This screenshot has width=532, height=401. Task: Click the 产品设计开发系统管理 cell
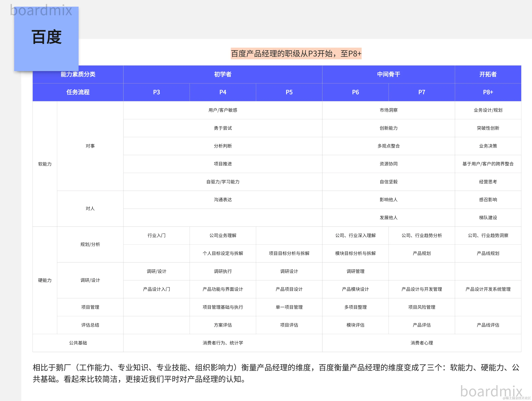tap(488, 289)
